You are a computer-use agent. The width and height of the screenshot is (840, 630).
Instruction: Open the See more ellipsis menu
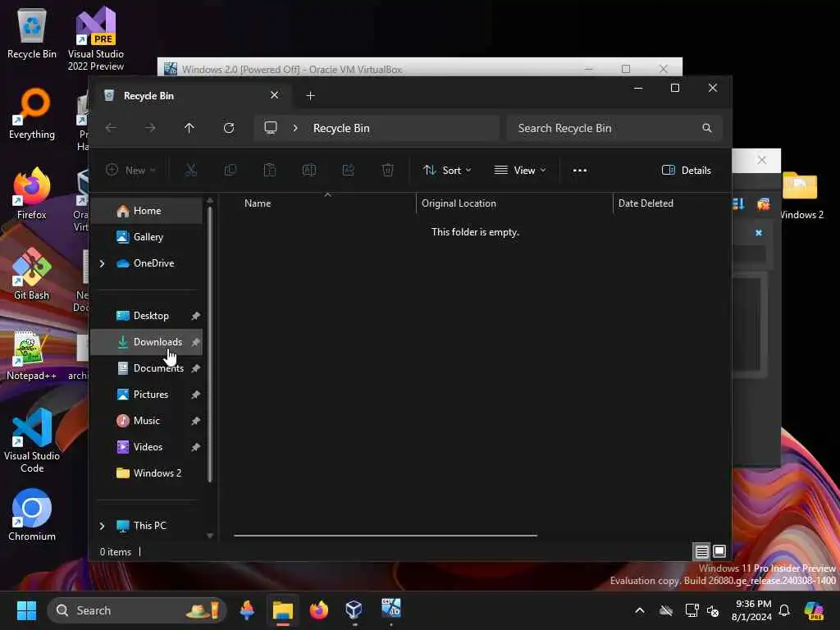coord(580,171)
